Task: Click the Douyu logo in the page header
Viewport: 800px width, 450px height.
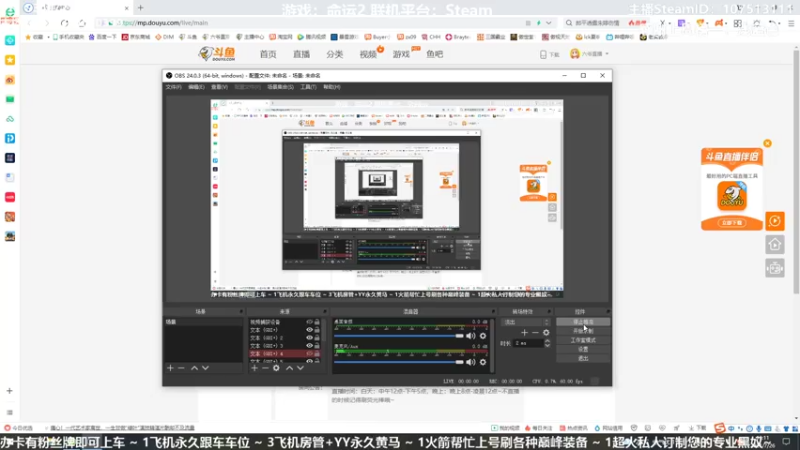Action: [217, 54]
